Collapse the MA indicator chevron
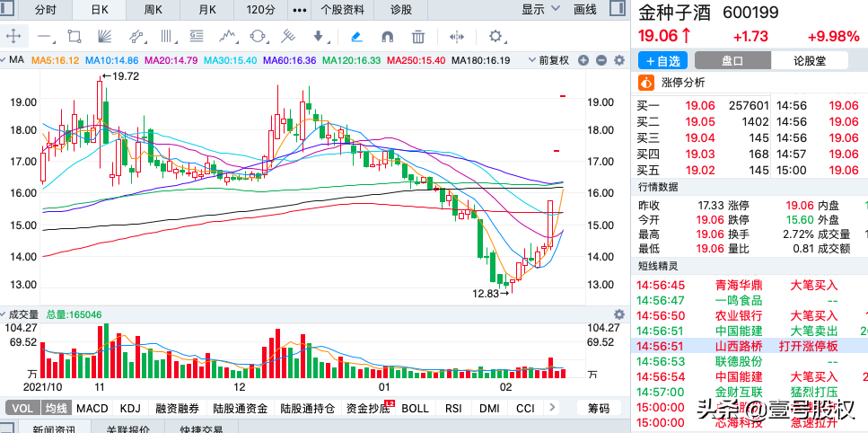This screenshot has height=433, width=868. tap(4, 60)
